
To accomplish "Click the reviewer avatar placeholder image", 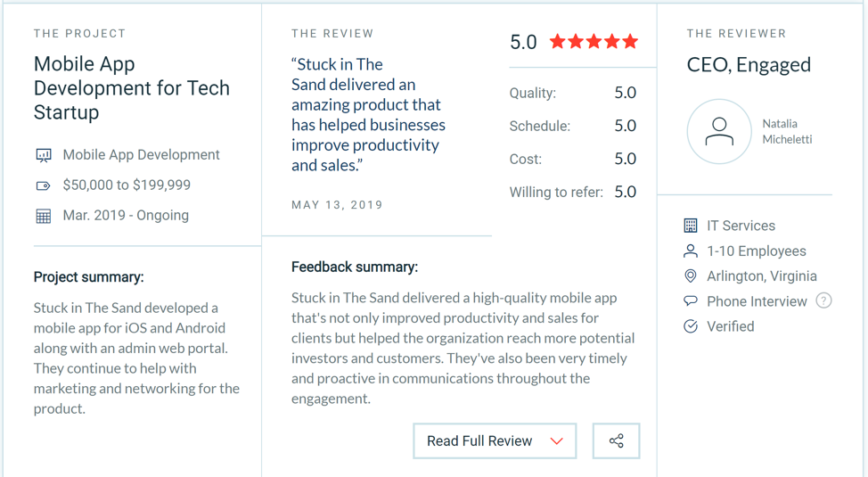I will (719, 132).
